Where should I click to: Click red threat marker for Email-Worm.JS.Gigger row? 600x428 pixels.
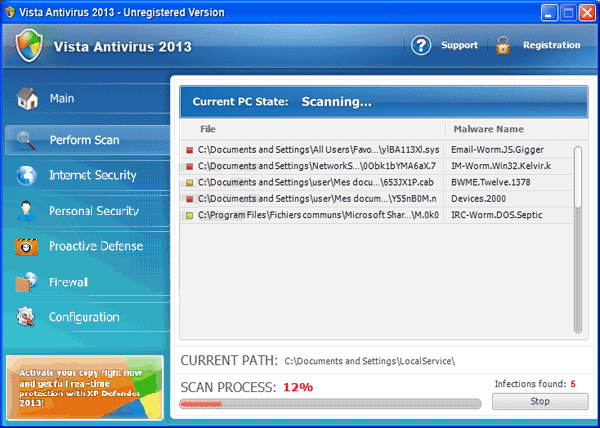tap(189, 150)
